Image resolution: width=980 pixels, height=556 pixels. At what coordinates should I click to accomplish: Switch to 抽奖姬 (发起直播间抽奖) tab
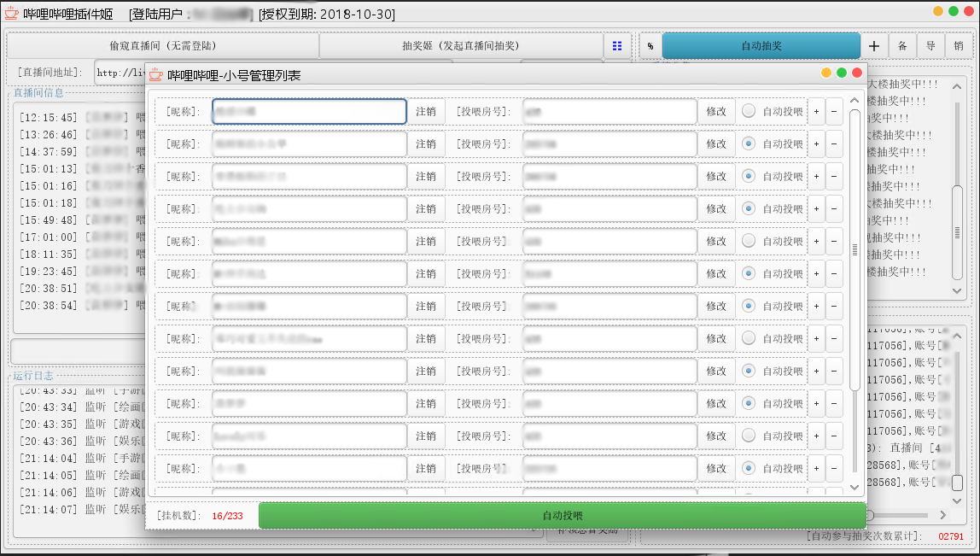461,45
